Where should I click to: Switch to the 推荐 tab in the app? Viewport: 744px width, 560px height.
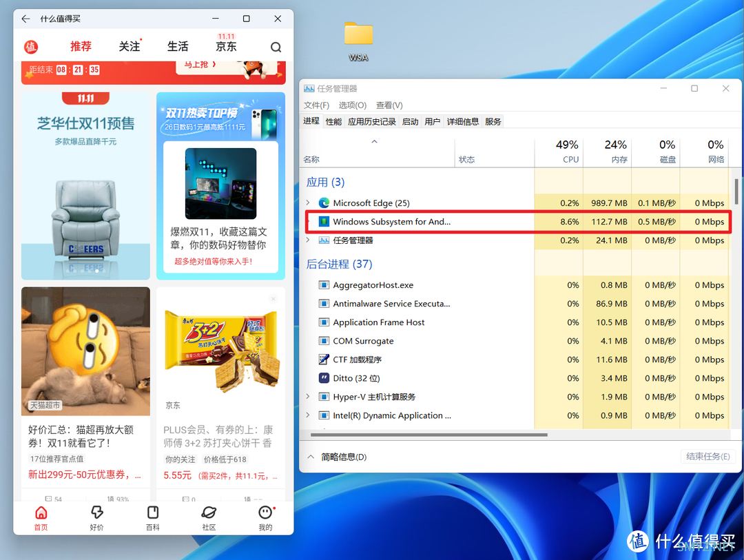(x=81, y=47)
